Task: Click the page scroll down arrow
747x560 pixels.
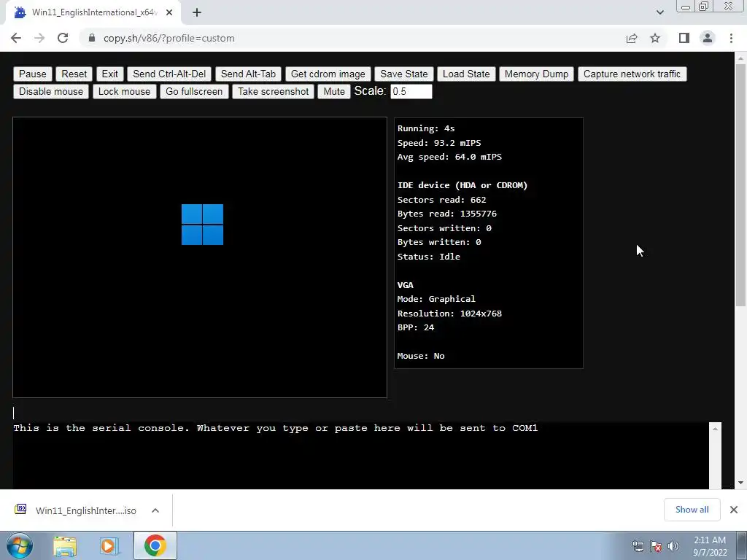Action: coord(740,483)
